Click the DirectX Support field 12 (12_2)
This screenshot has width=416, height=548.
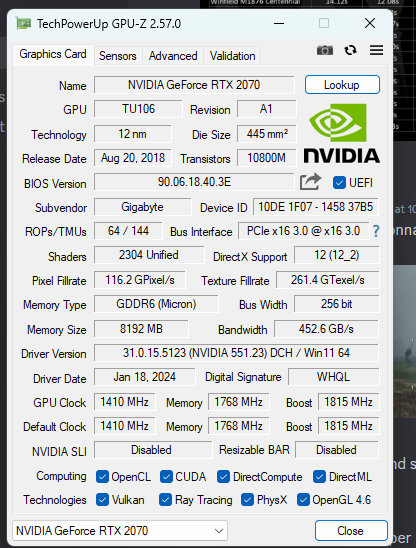click(x=336, y=255)
